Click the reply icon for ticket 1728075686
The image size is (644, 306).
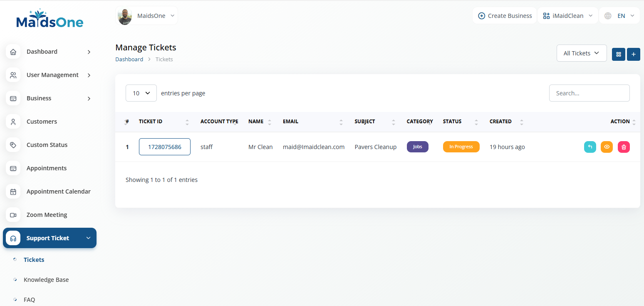click(590, 147)
